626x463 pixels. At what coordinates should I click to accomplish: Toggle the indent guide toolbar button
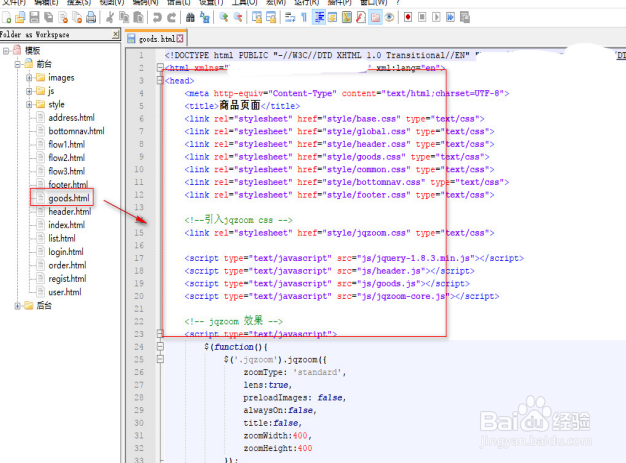coord(319,18)
